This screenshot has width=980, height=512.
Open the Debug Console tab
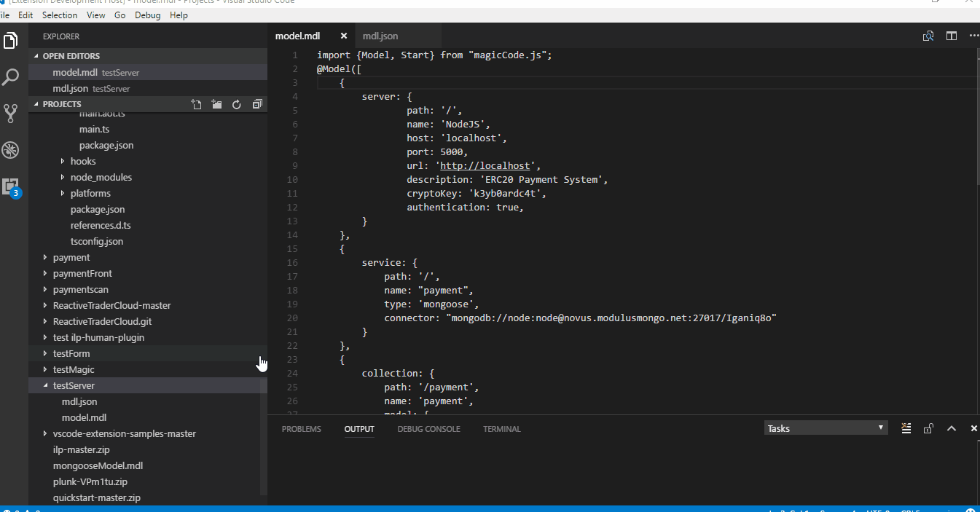point(428,429)
